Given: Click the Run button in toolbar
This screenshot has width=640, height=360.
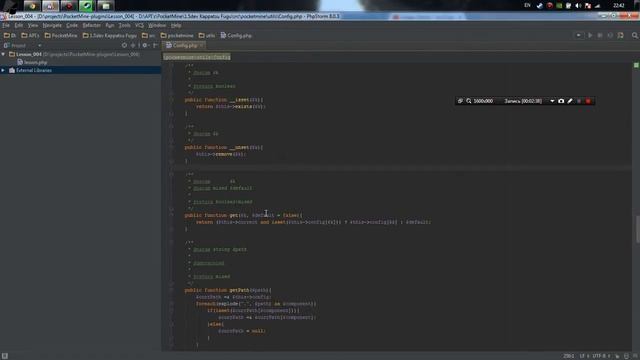Looking at the screenshot, I should tap(590, 36).
